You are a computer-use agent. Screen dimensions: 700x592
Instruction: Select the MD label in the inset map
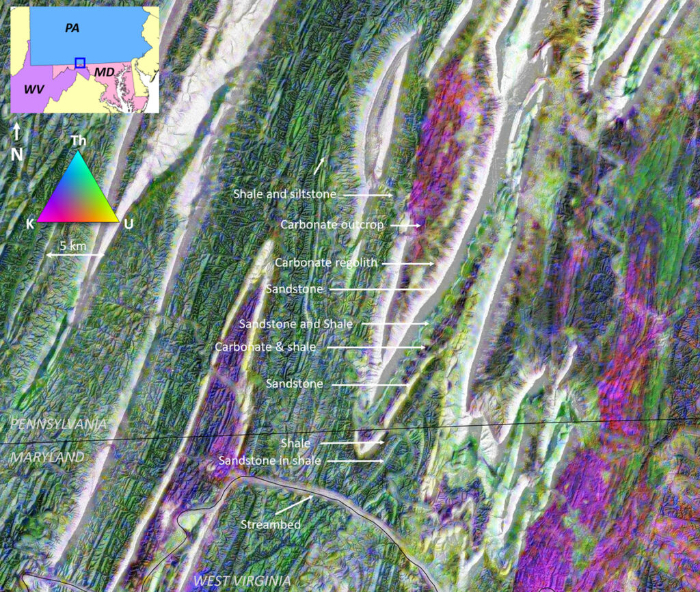(x=104, y=72)
